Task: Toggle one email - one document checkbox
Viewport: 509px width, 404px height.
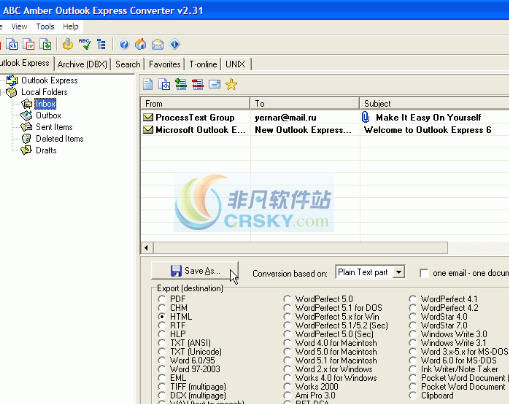Action: (x=424, y=273)
